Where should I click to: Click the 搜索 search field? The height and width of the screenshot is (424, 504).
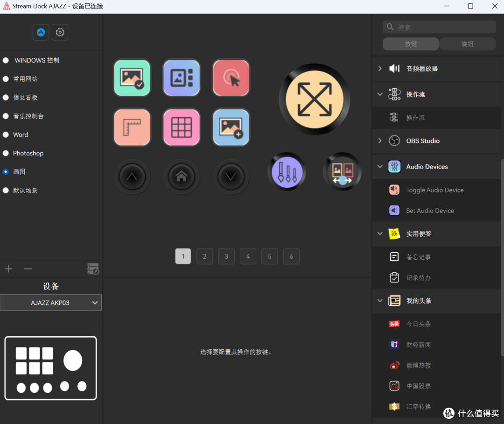(439, 27)
